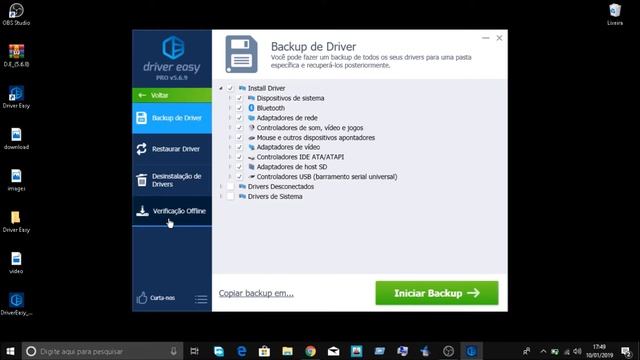Uncheck the Bluetooth checkbox

pos(239,108)
